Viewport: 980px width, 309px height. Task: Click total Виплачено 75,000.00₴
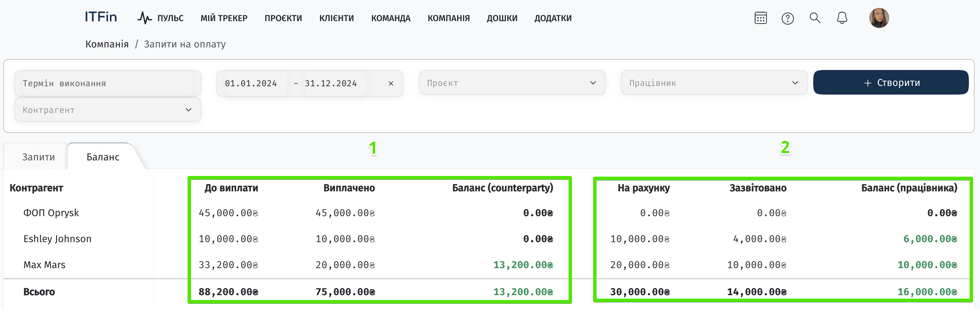(x=345, y=292)
